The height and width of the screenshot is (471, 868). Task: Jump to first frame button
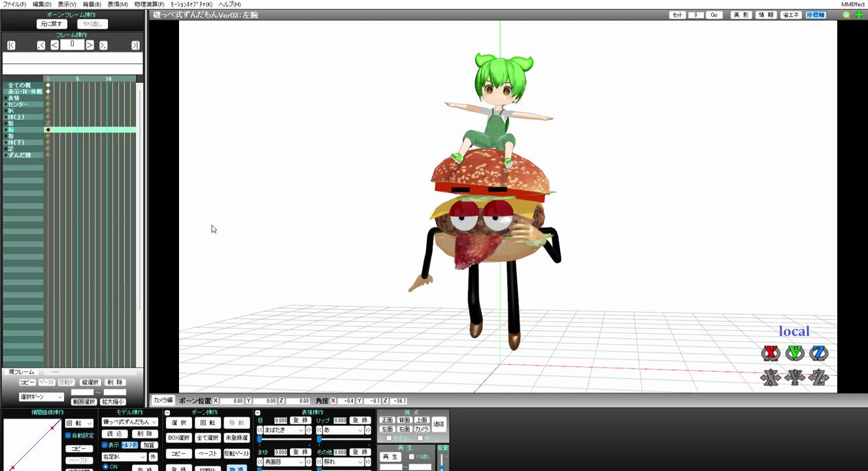pos(11,45)
